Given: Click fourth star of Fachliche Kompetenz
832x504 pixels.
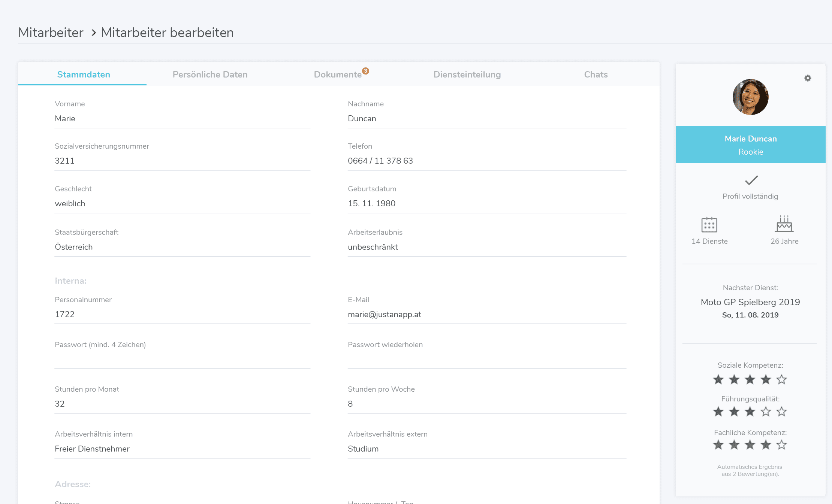Looking at the screenshot, I should (x=766, y=444).
